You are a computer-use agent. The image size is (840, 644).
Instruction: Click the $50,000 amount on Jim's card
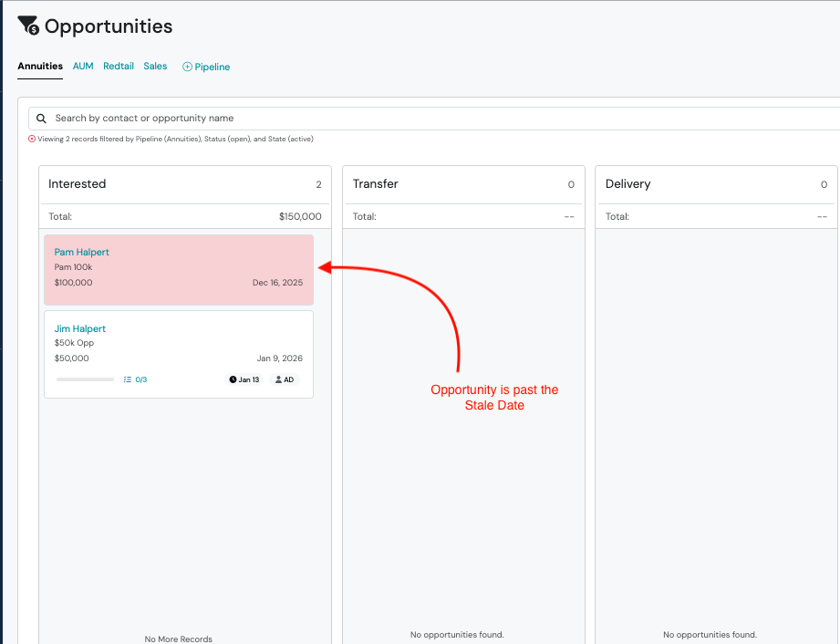(x=72, y=358)
